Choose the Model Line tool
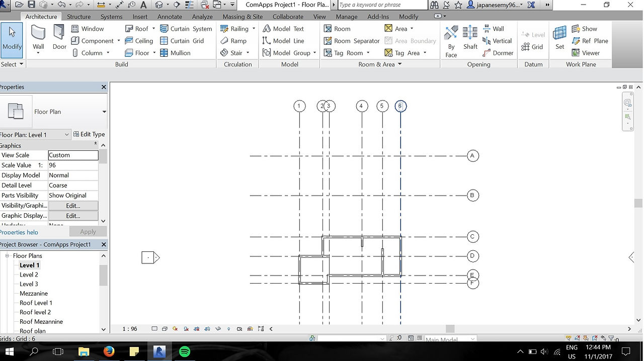 283,41
